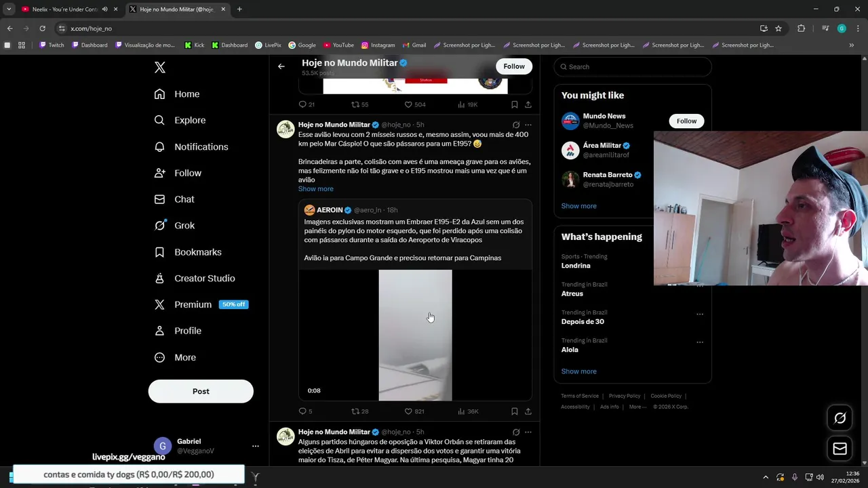Viewport: 868px width, 488px height.
Task: Follow Hoje no Mundo Militar in header
Action: [x=514, y=66]
